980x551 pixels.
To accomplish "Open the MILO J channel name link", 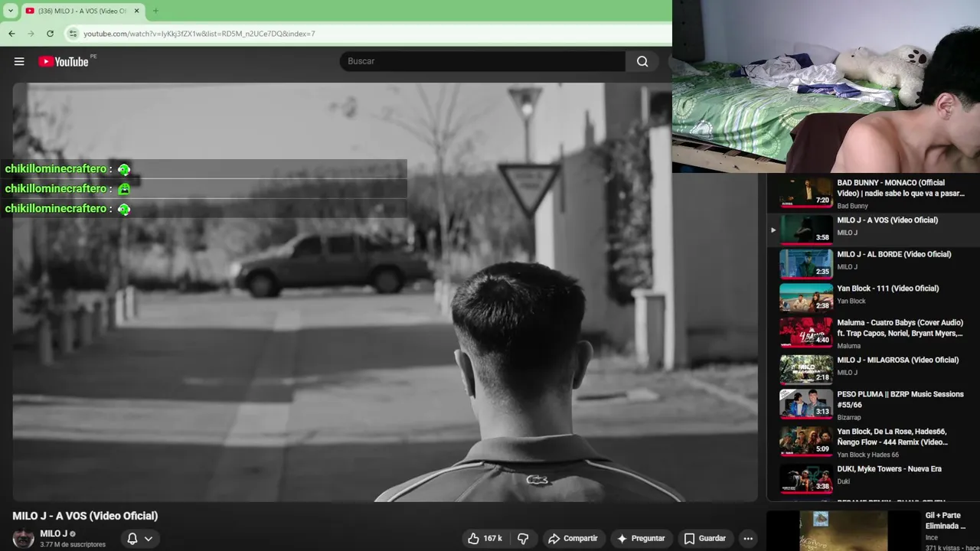I will pos(54,533).
